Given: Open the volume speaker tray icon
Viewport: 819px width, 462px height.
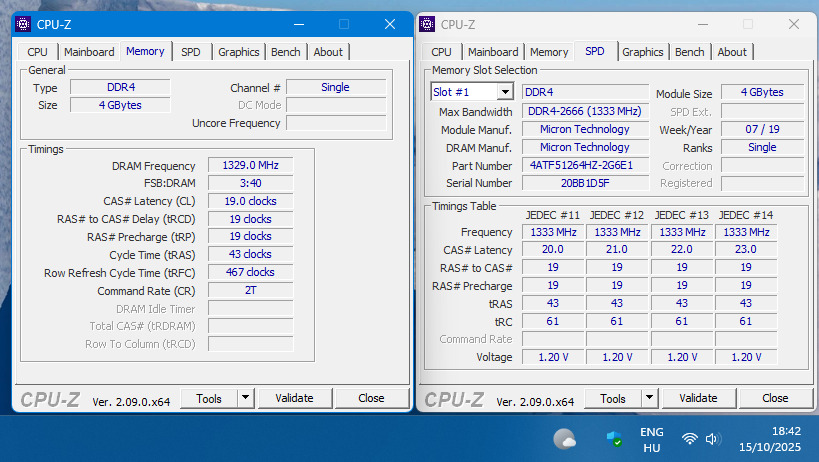Looking at the screenshot, I should [712, 439].
